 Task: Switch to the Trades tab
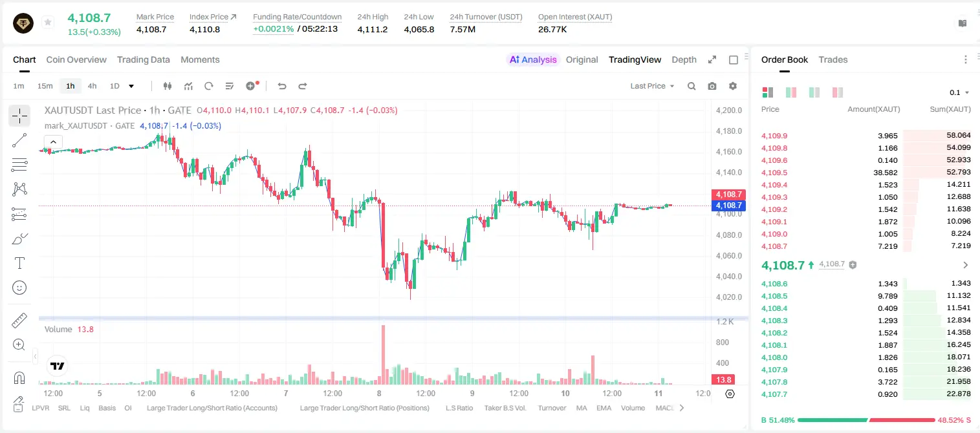click(833, 59)
